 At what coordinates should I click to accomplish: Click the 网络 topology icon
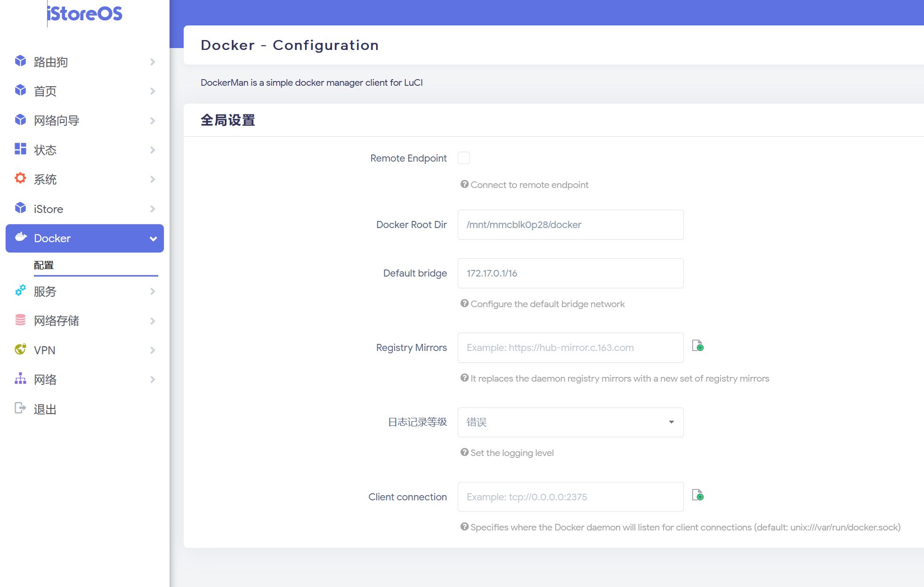(20, 378)
